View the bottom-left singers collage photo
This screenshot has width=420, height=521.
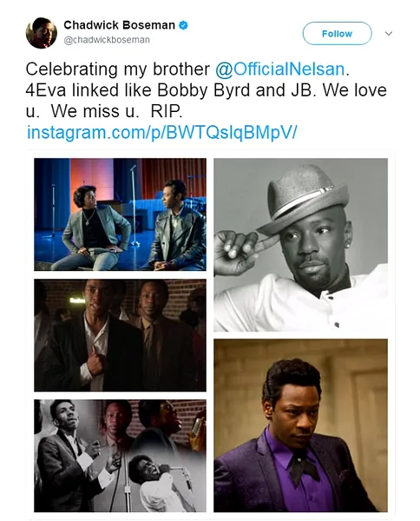121,456
